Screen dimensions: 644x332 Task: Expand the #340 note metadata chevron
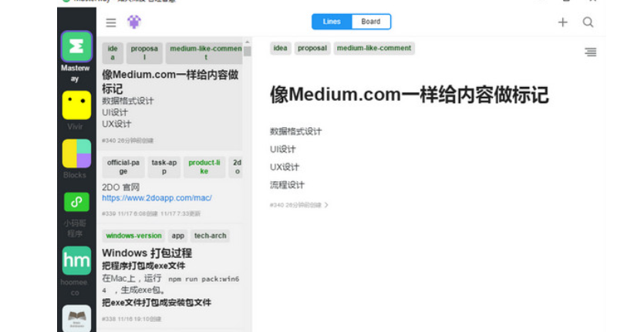pos(326,205)
